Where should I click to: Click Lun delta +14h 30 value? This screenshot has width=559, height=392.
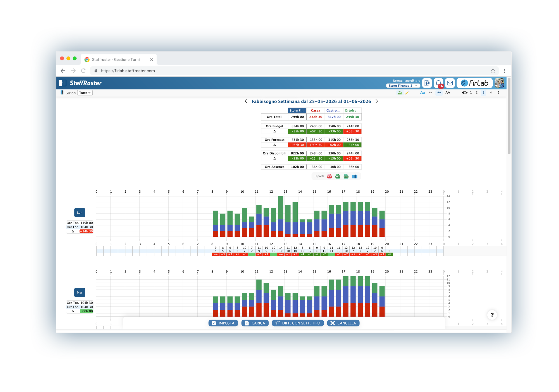(x=86, y=231)
